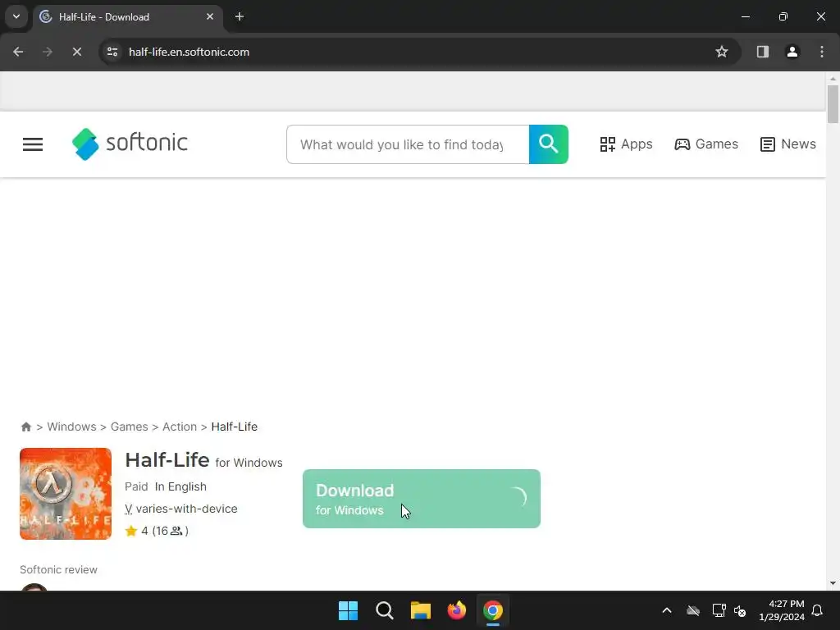This screenshot has width=840, height=630.
Task: Click the muted volume tray icon
Action: click(x=741, y=610)
